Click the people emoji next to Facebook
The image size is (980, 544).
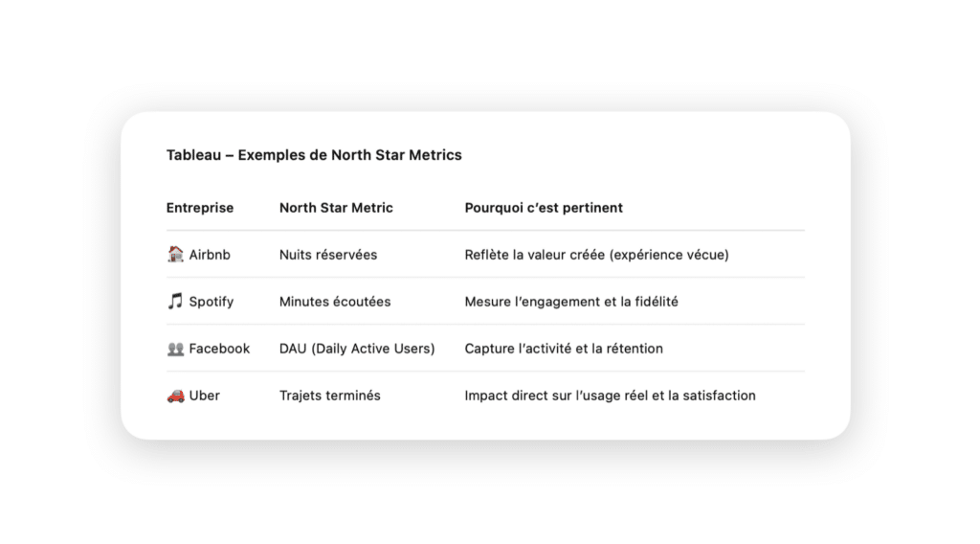click(176, 349)
